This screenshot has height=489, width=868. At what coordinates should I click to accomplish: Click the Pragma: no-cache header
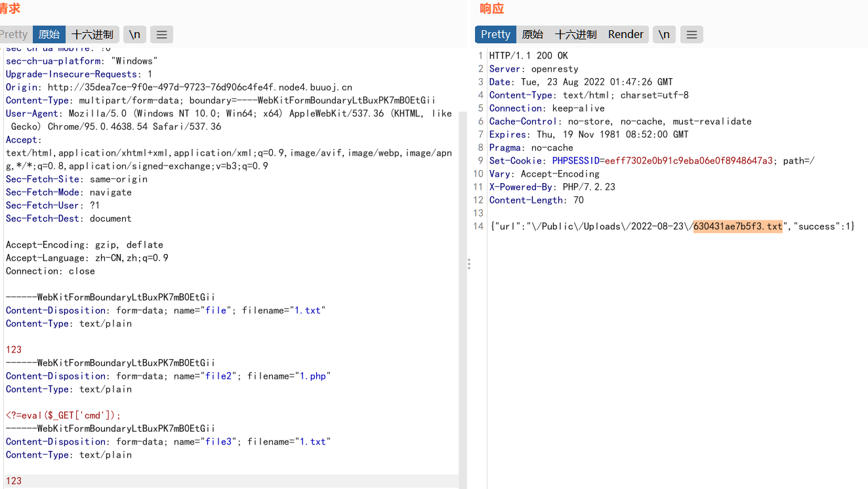tap(531, 148)
